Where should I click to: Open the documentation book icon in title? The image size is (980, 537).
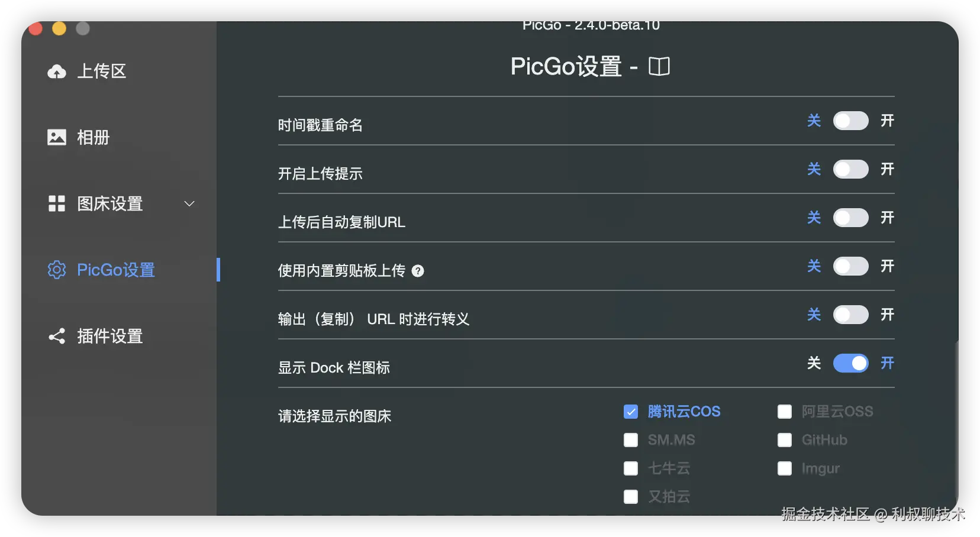coord(659,66)
